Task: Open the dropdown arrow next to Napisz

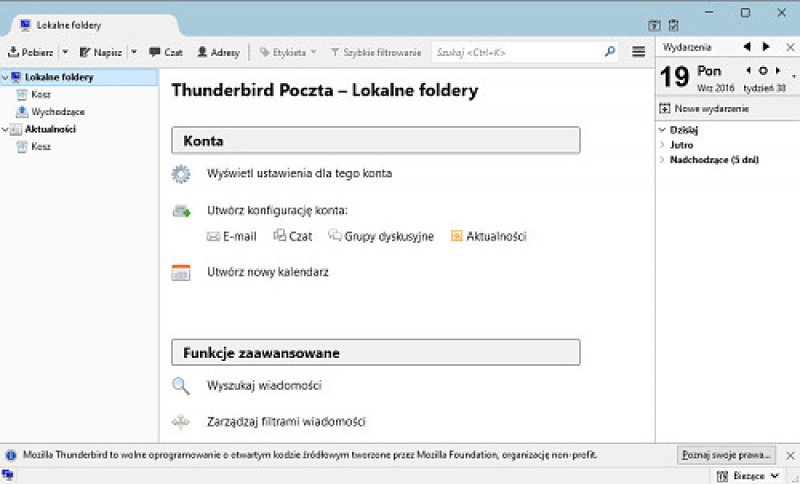Action: tap(134, 52)
